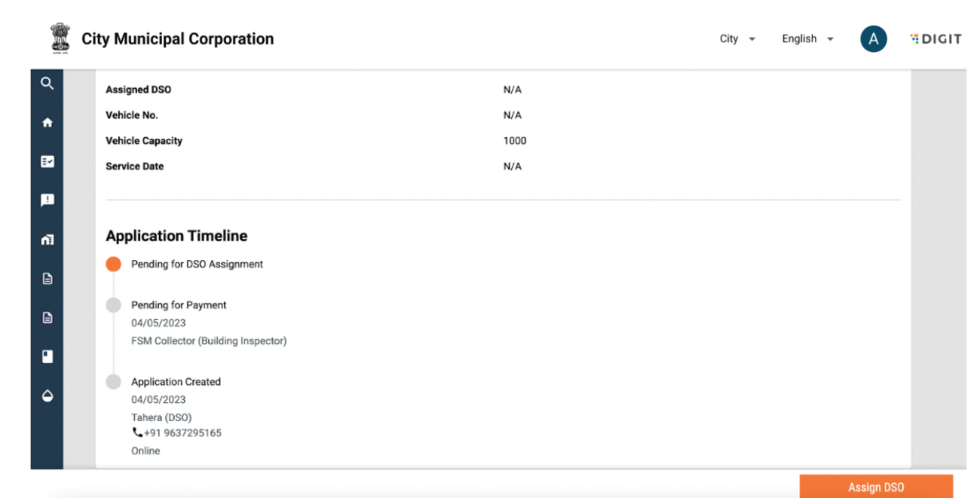The image size is (980, 498).
Task: Go to Home via sidebar icon
Action: (47, 123)
